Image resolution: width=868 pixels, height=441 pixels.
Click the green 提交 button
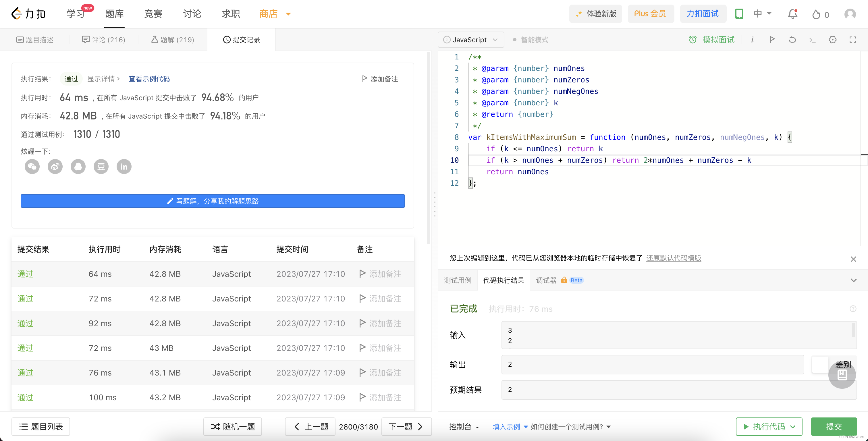834,427
